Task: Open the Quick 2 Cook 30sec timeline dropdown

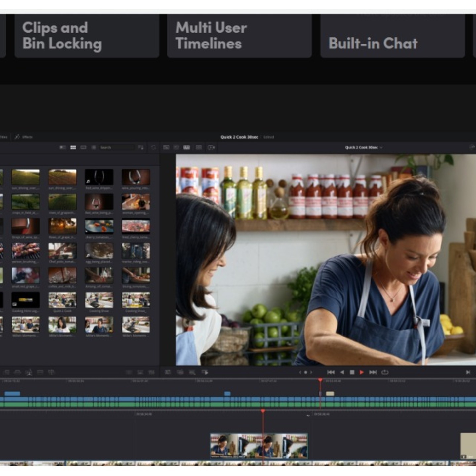Action: (x=364, y=147)
